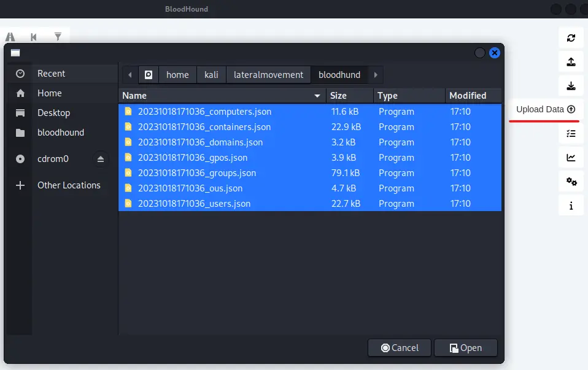Click the About info icon
Image resolution: width=588 pixels, height=370 pixels.
tap(571, 206)
